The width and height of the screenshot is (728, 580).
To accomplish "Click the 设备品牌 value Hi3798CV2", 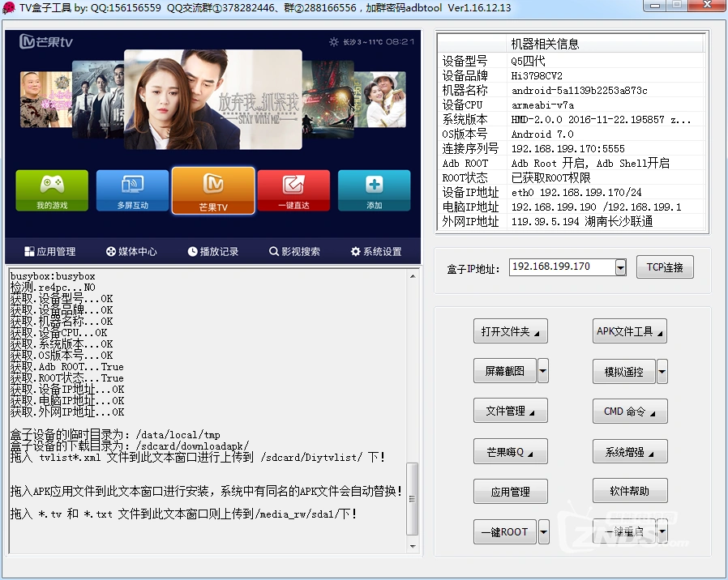I will click(x=537, y=75).
